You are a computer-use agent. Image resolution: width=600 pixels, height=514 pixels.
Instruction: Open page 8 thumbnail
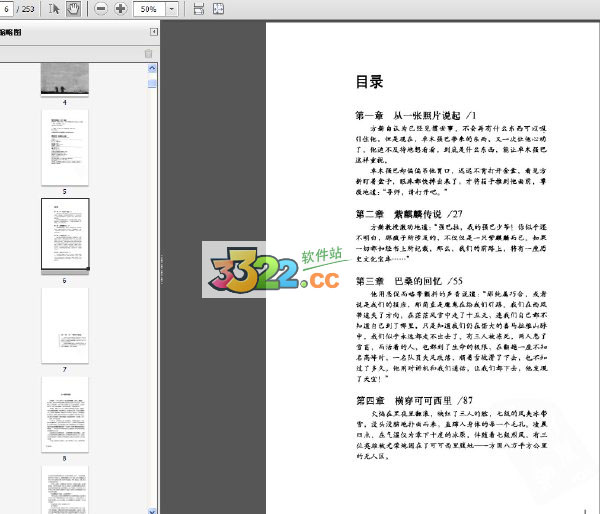click(x=65, y=414)
